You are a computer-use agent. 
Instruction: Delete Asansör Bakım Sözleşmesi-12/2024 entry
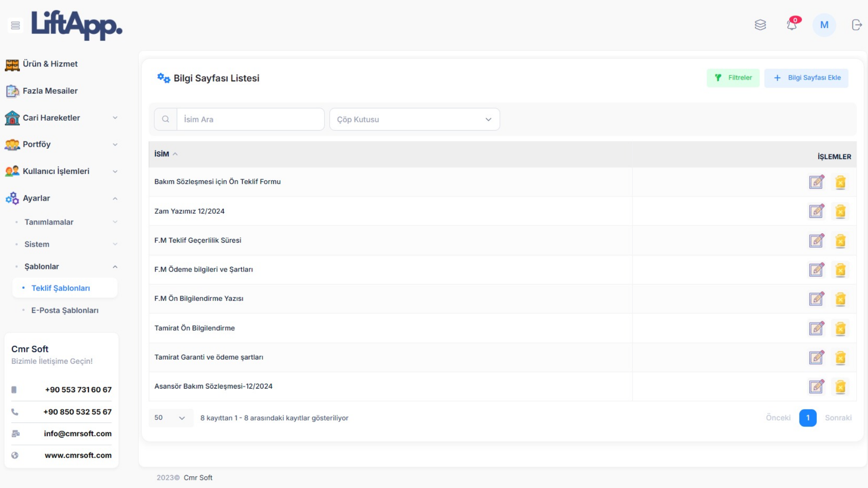840,387
